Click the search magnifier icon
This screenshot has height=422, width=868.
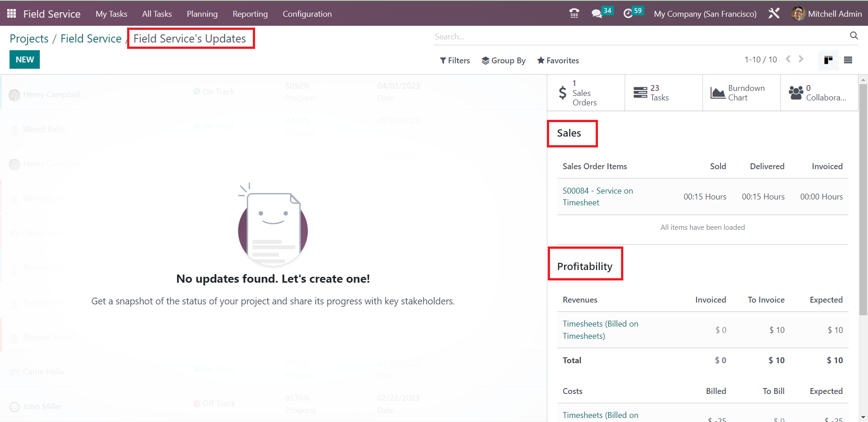click(854, 36)
